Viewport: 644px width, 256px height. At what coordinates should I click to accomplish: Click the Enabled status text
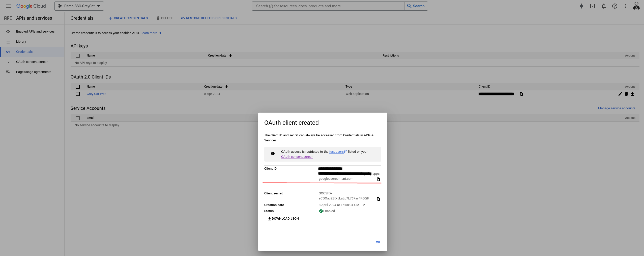pyautogui.click(x=329, y=211)
